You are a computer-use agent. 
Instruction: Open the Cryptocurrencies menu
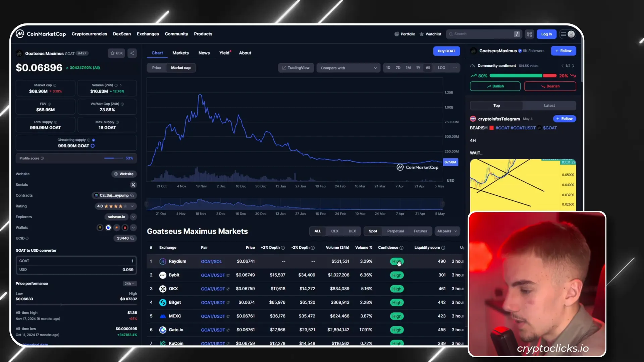point(89,34)
